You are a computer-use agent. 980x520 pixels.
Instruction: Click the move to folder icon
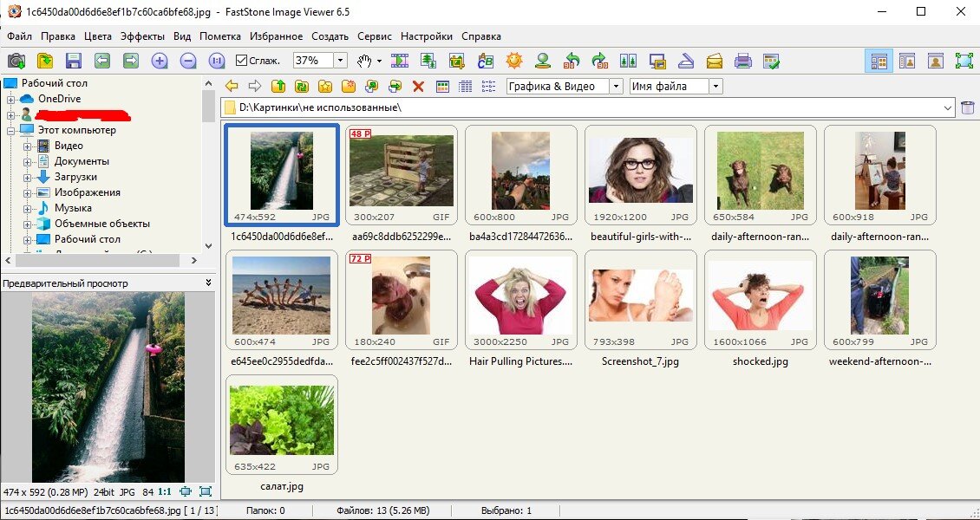[x=395, y=86]
